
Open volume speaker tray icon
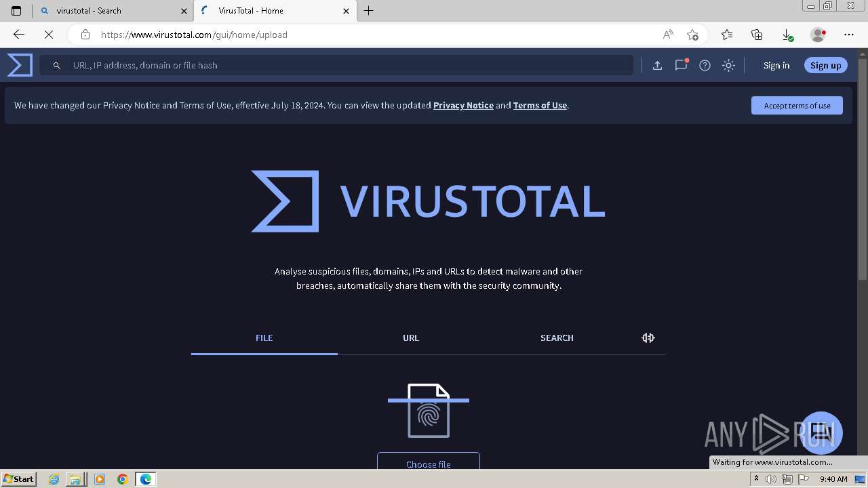[x=770, y=479]
